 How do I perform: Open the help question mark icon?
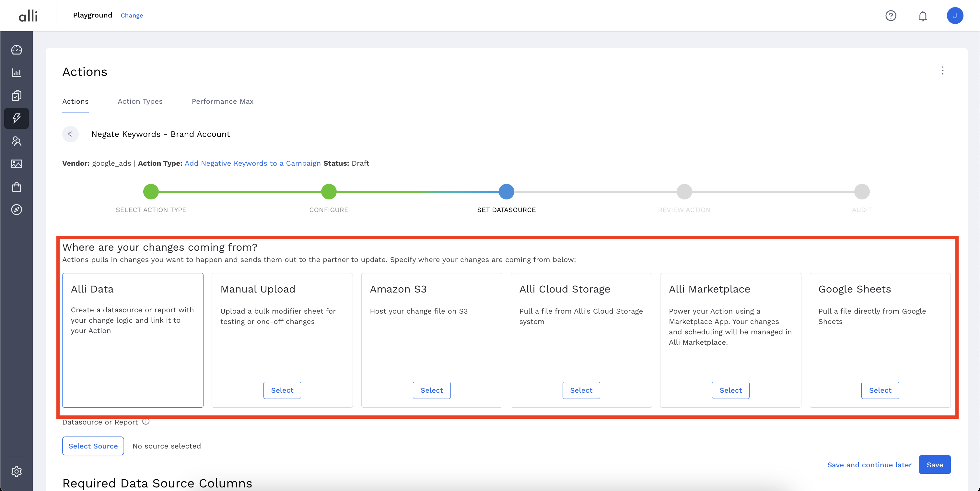(x=891, y=16)
